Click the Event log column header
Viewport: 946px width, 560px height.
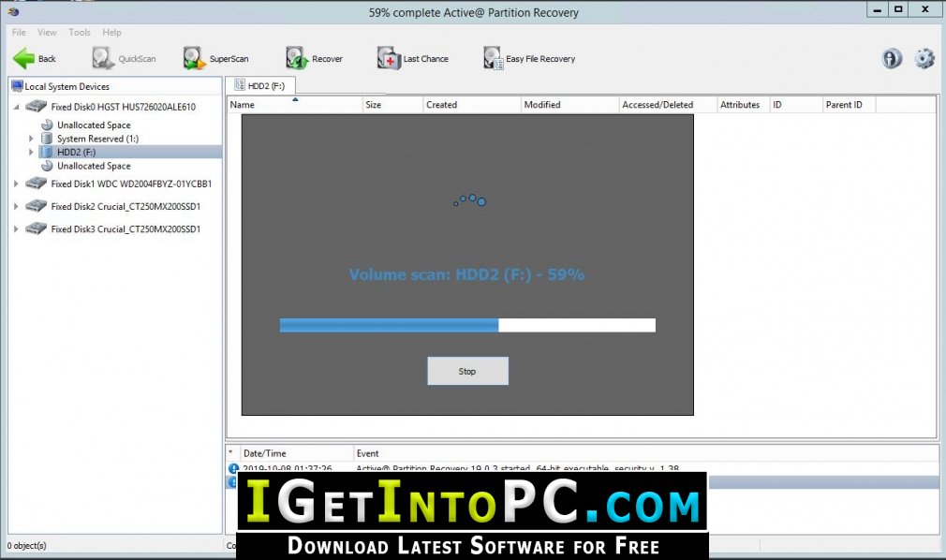(x=645, y=453)
